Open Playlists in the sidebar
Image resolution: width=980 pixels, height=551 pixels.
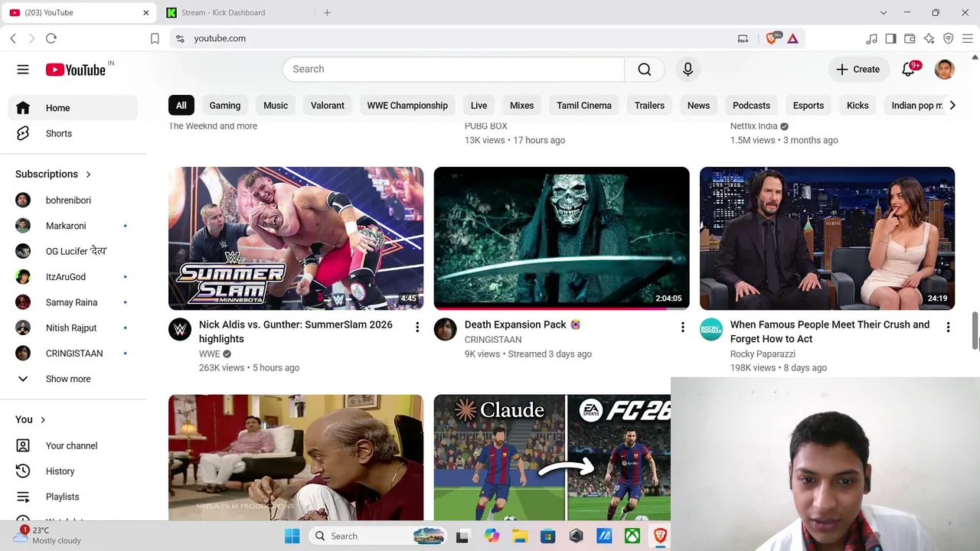pos(73,497)
